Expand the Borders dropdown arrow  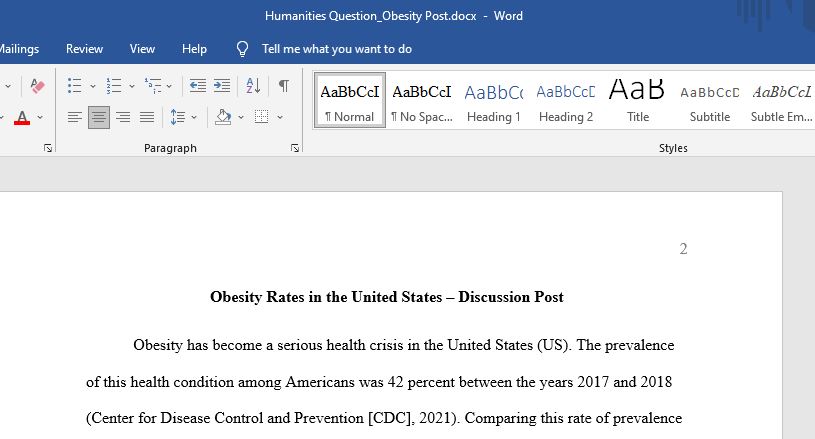[280, 117]
